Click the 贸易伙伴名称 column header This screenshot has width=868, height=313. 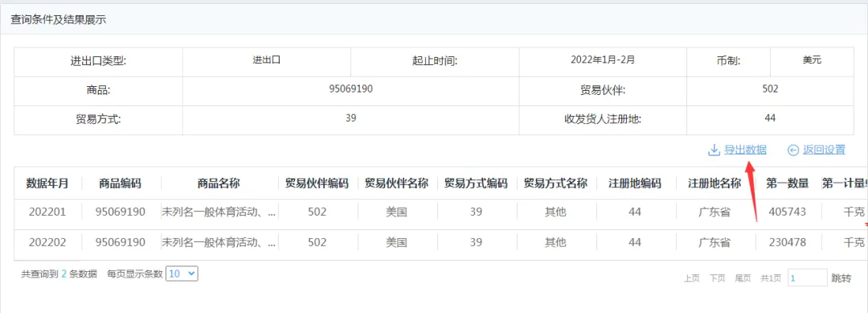396,183
